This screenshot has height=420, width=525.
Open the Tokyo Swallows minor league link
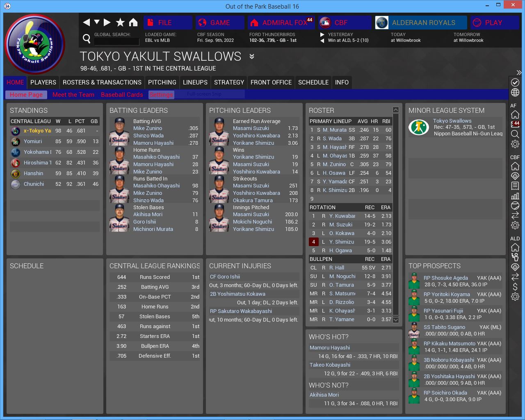coord(452,121)
